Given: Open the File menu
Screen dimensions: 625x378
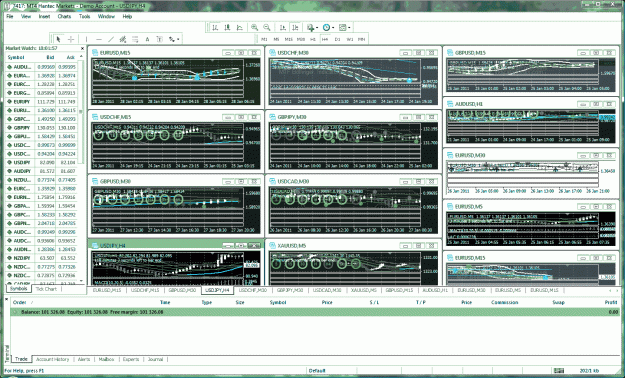Looking at the screenshot, I should (10, 16).
